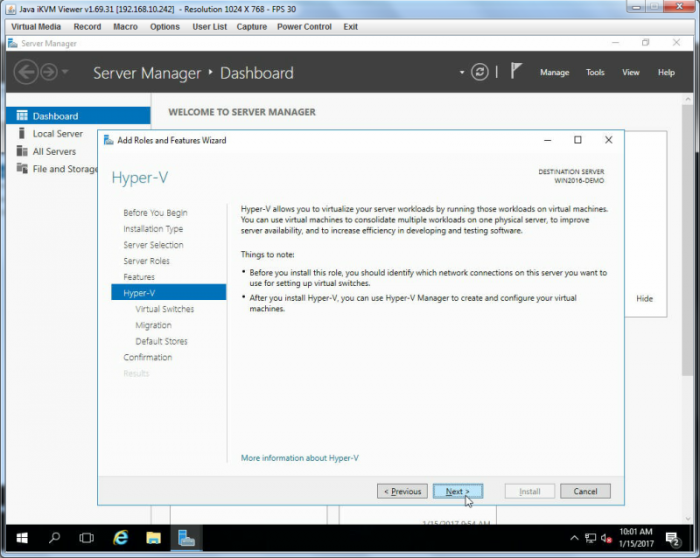Go to Before You Begin step
700x558 pixels.
tap(155, 212)
